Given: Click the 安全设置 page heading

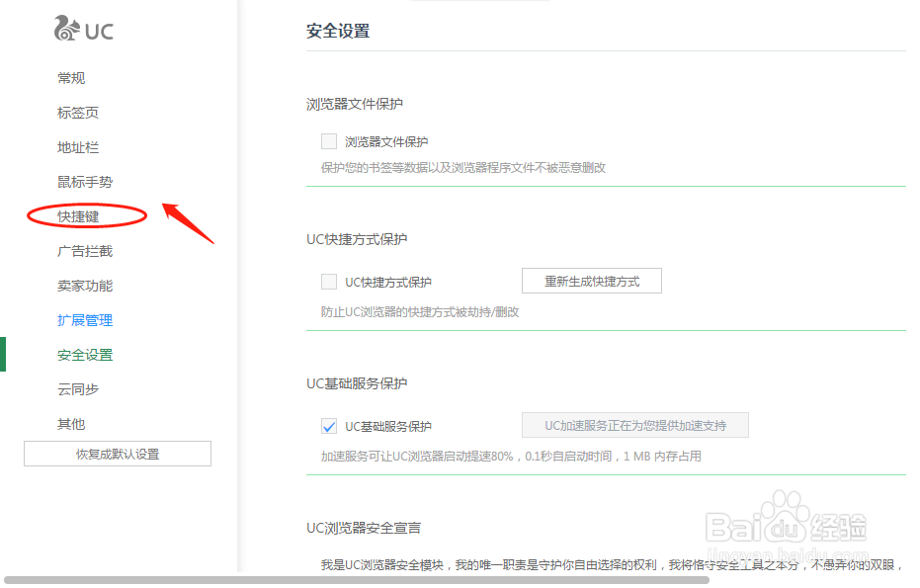Looking at the screenshot, I should [338, 31].
